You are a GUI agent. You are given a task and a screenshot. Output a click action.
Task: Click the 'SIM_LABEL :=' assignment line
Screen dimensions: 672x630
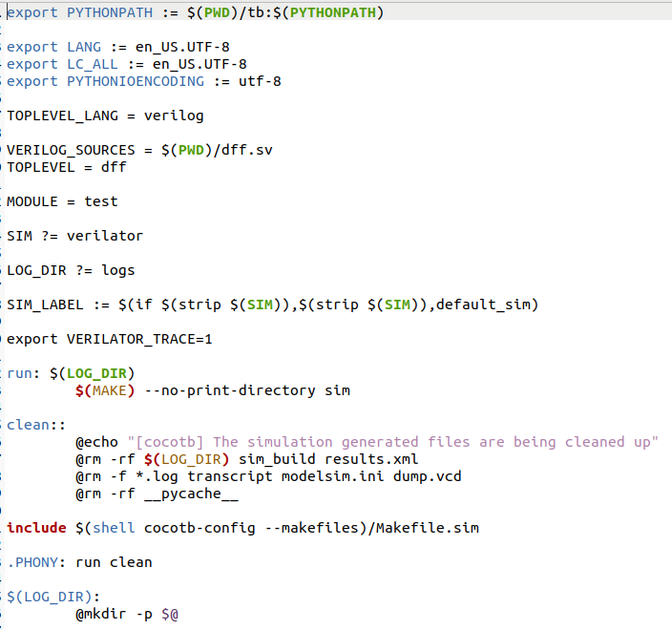[x=273, y=304]
